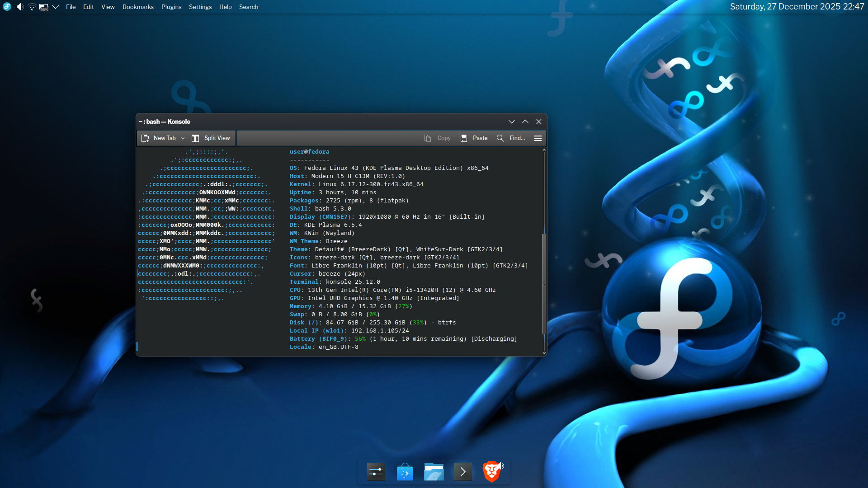Launch Brave browser from the dock
Screen dimensions: 868x488
tap(492, 472)
